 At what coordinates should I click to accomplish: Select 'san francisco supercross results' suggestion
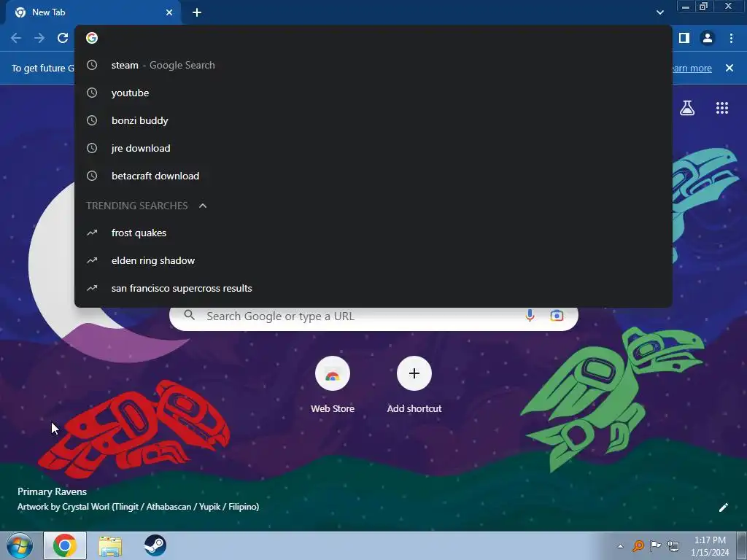pos(373,288)
